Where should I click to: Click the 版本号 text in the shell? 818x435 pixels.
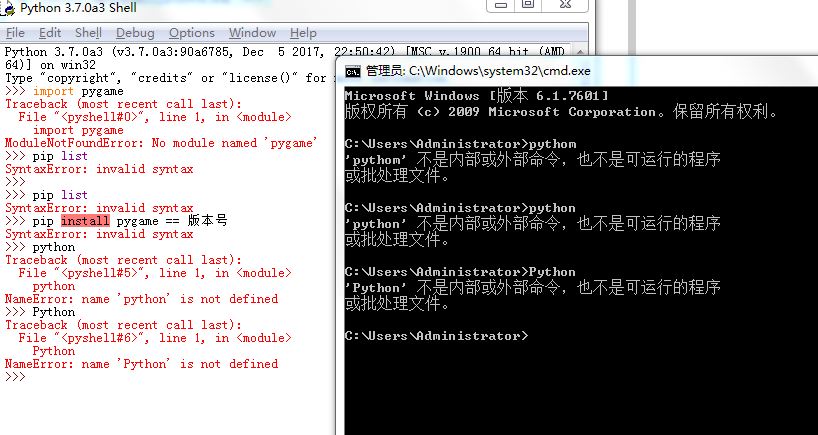(208, 221)
